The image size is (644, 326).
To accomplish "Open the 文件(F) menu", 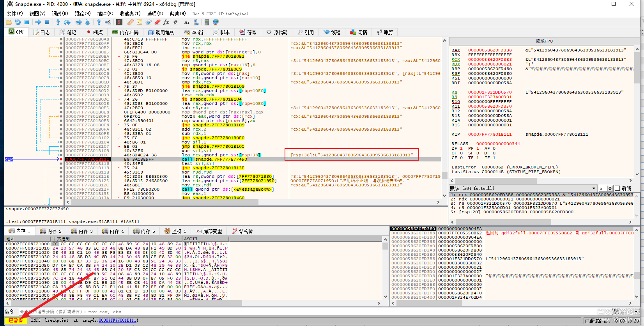I will (x=15, y=14).
